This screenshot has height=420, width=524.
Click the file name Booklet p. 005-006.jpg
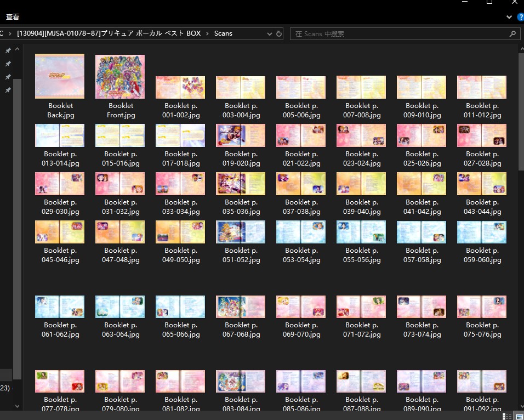tap(301, 110)
